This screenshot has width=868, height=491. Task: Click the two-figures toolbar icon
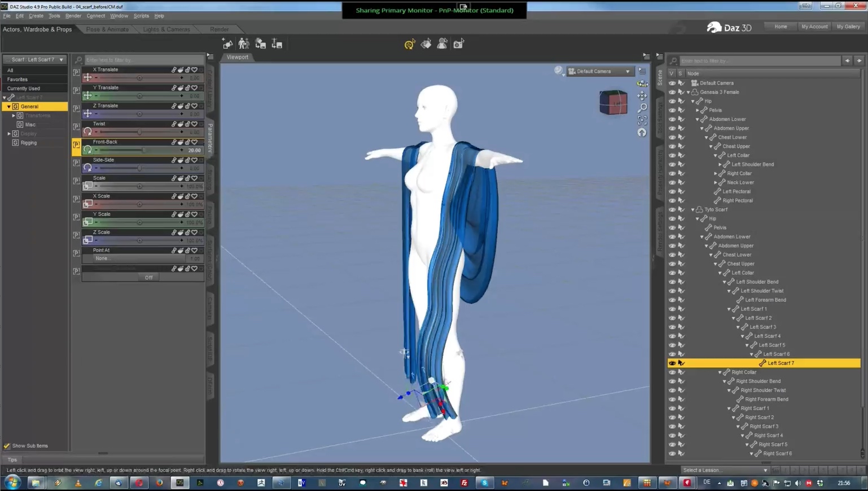[x=244, y=43]
